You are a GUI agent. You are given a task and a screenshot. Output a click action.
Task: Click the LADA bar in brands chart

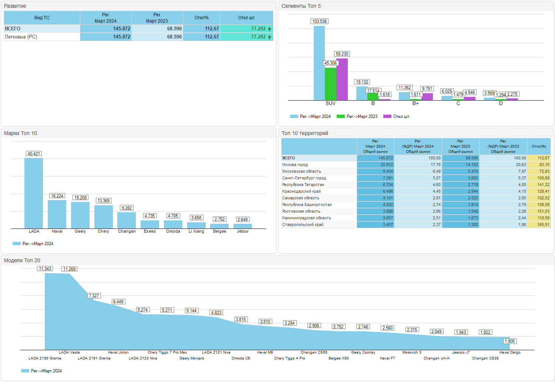click(x=34, y=193)
